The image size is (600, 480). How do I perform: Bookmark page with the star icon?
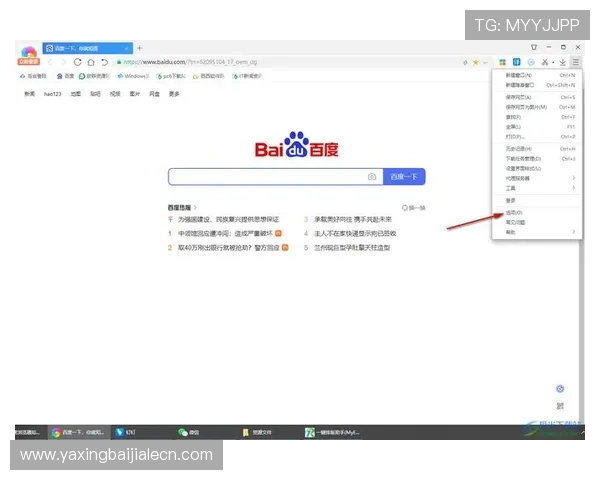(476, 62)
